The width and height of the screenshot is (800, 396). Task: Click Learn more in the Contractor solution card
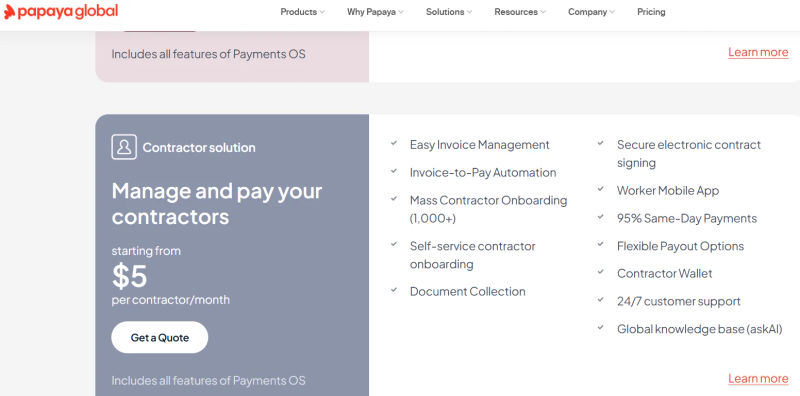click(x=758, y=379)
